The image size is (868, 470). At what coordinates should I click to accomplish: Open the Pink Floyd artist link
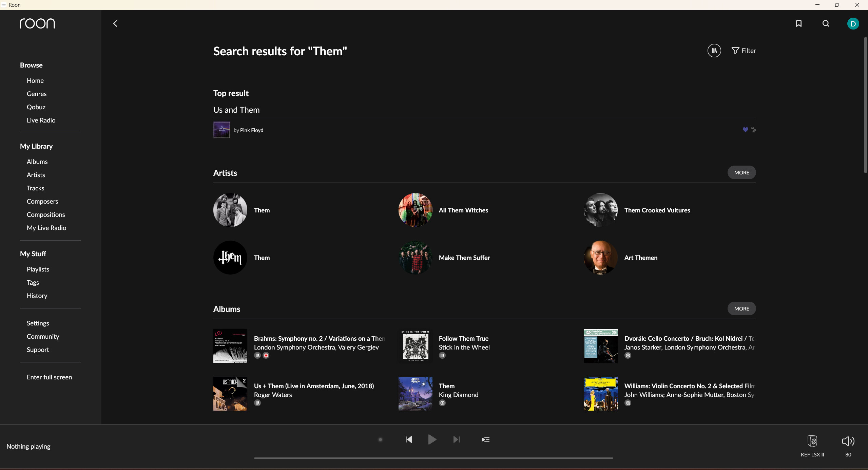click(x=251, y=130)
